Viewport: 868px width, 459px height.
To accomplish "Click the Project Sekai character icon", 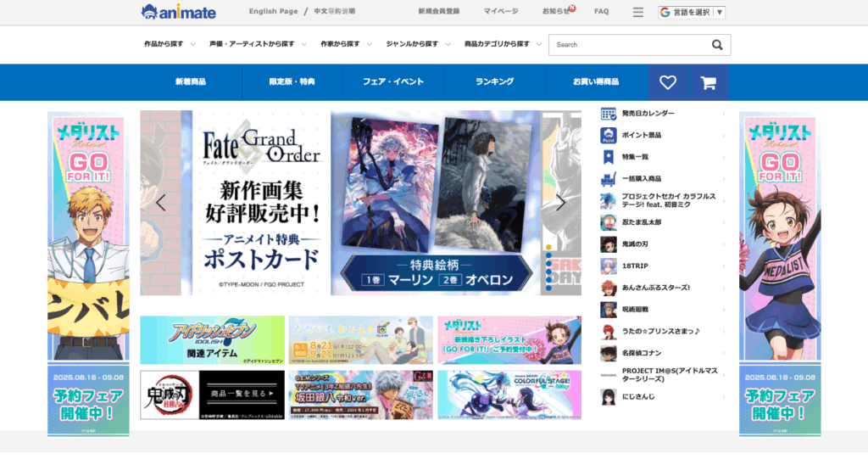I will coord(609,201).
